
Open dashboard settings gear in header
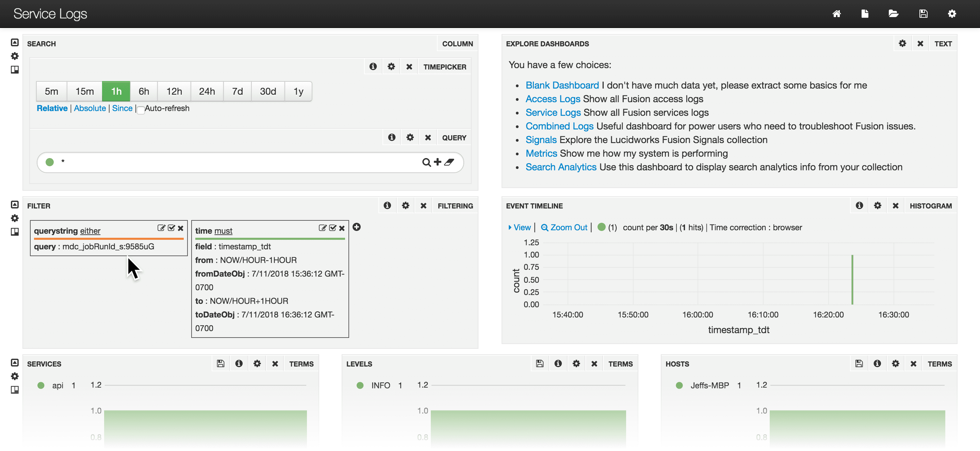(952, 14)
